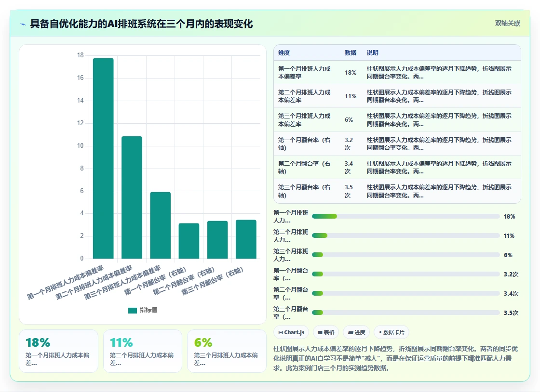Click the Chart.js chip
The height and width of the screenshot is (392, 540).
click(x=291, y=332)
